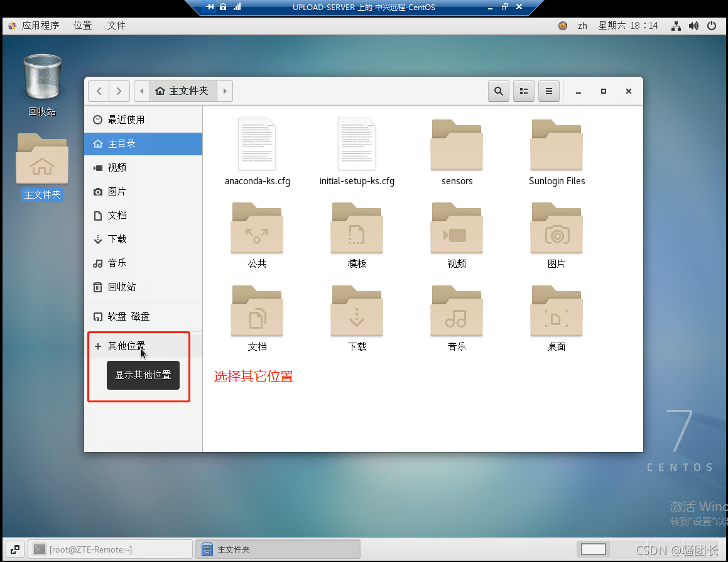Select the initial-setup-ks.cfg file icon

[x=357, y=144]
